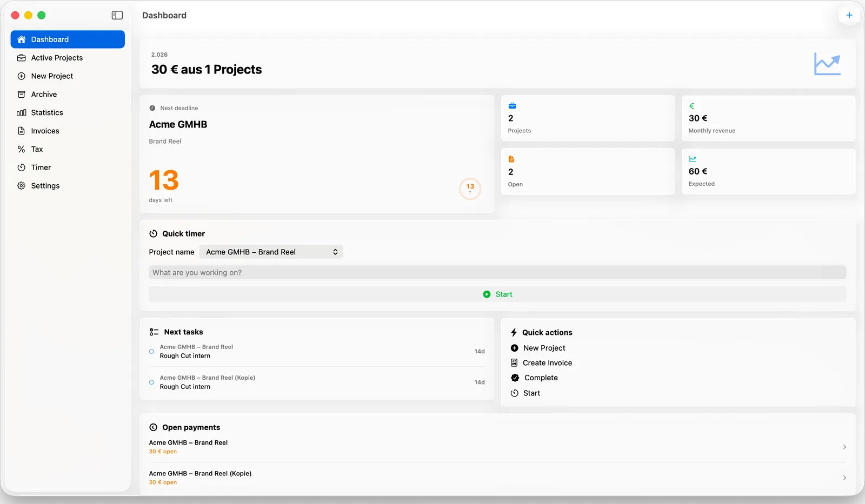Click the '30 € aus 1 Projects' heading
865x504 pixels.
207,70
